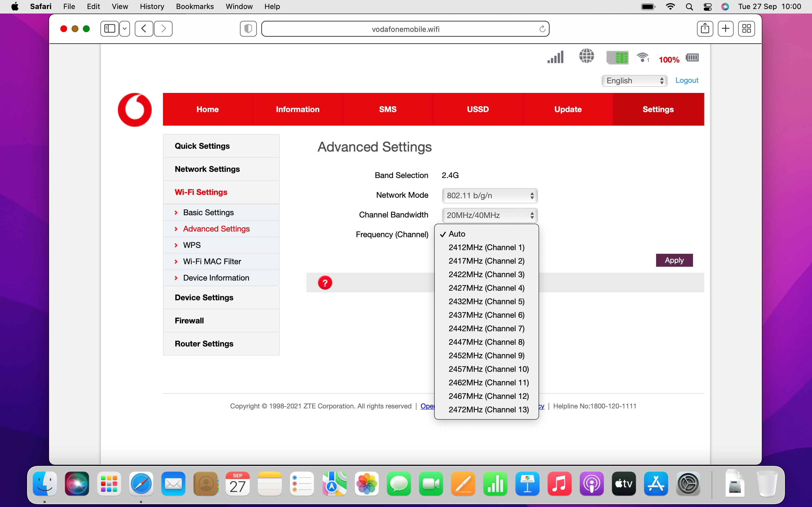Click the Wi-Fi connected devices icon
The height and width of the screenshot is (507, 812).
643,57
